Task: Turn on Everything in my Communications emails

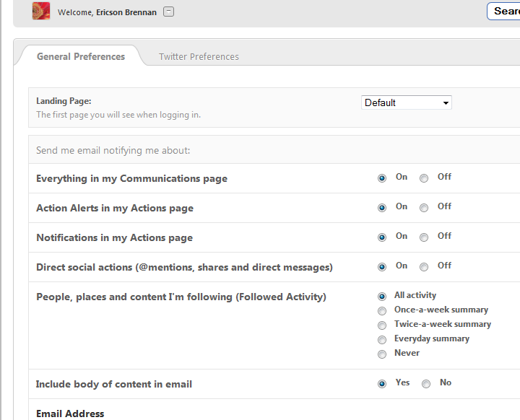Action: (382, 178)
